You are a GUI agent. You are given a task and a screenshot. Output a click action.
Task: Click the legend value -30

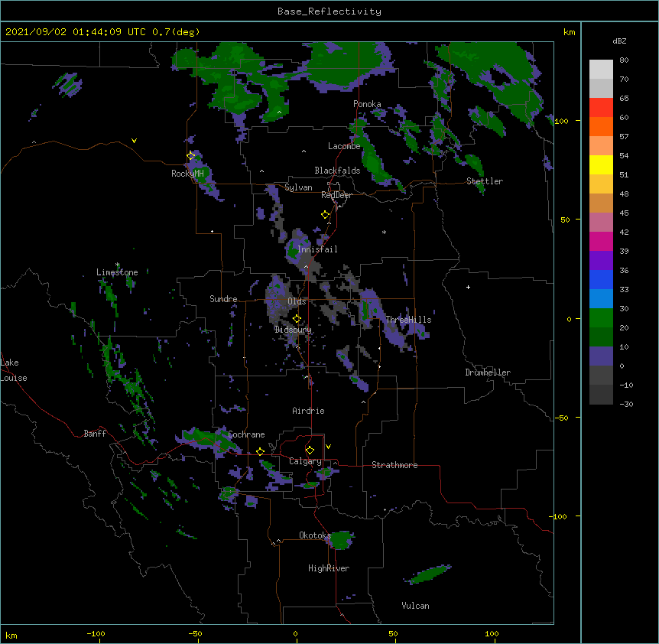coord(626,405)
